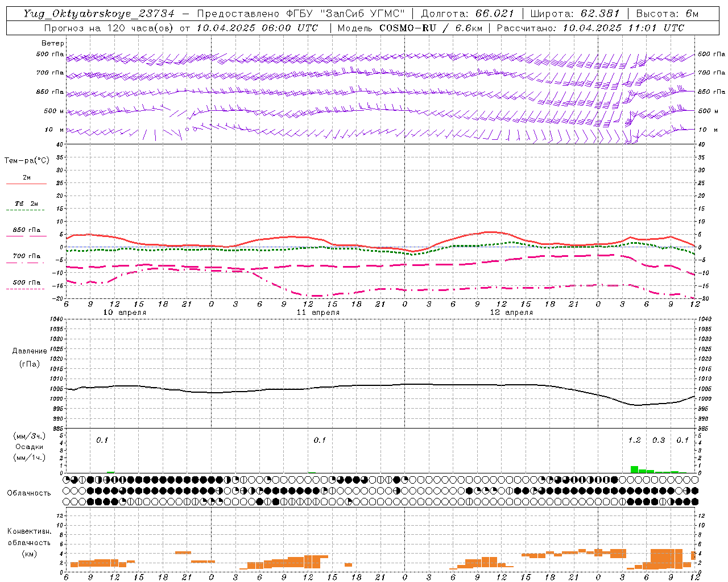Click the (гПа) pressure unit label
Screen dimensions: 728x582
30,364
